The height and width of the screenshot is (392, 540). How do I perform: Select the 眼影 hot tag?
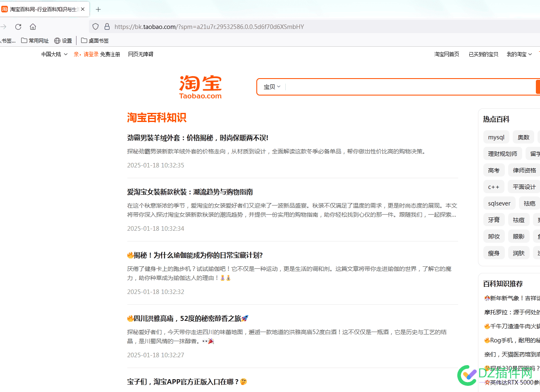click(x=518, y=237)
